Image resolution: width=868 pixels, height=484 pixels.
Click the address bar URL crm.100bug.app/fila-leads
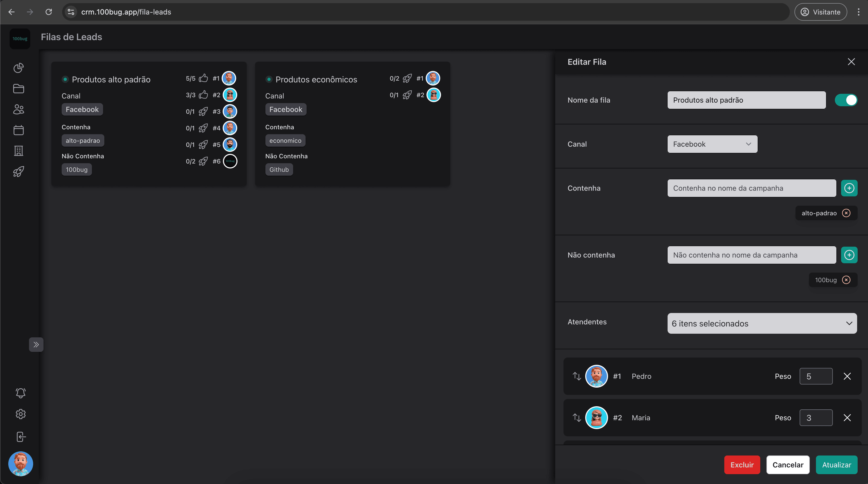[x=126, y=12]
